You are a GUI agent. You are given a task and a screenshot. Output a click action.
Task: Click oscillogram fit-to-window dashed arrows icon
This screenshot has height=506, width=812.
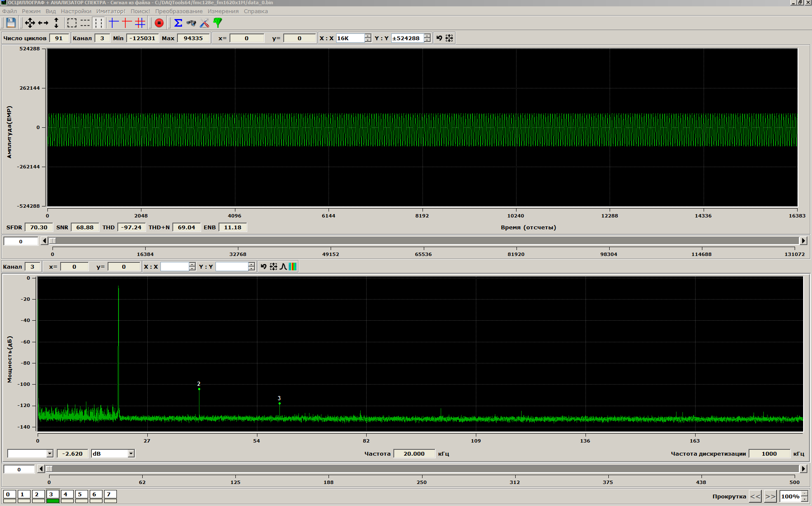(x=449, y=38)
